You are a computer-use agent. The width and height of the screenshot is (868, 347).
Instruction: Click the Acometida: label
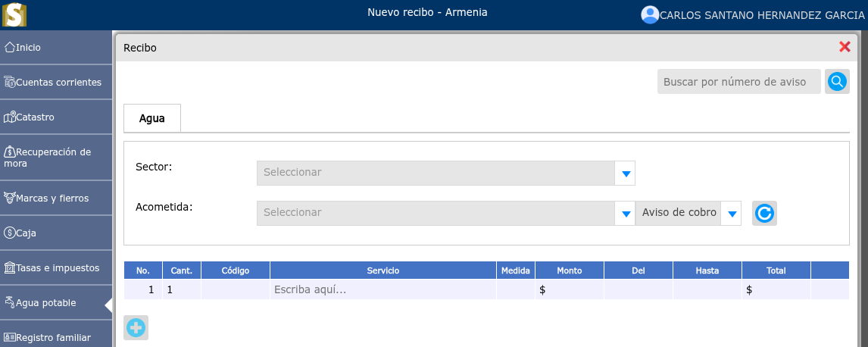164,207
